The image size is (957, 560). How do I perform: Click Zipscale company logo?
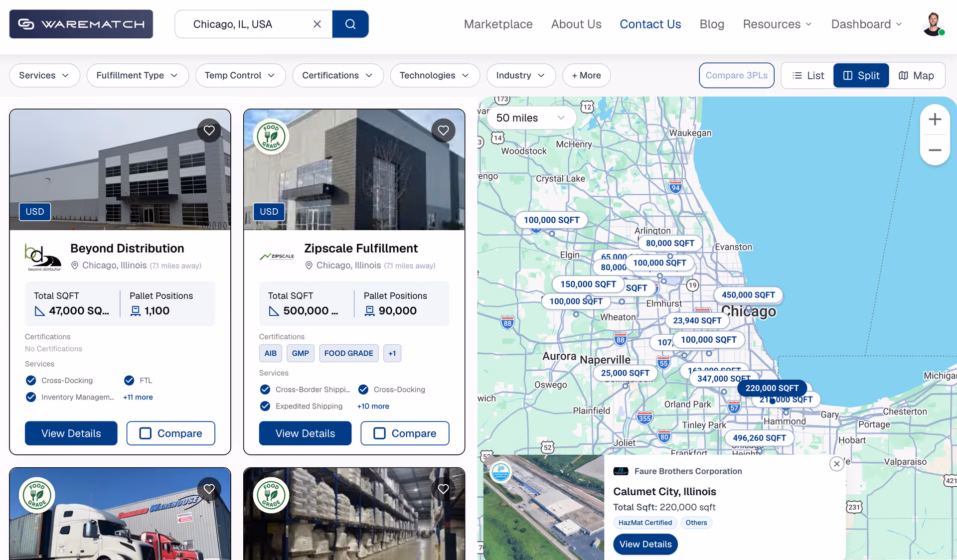coord(277,257)
